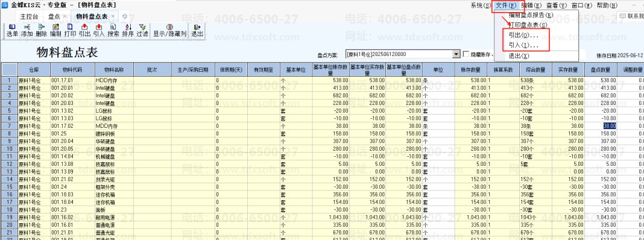
Task: Expand the 盘点方案 dropdown arrow
Action: tap(456, 54)
